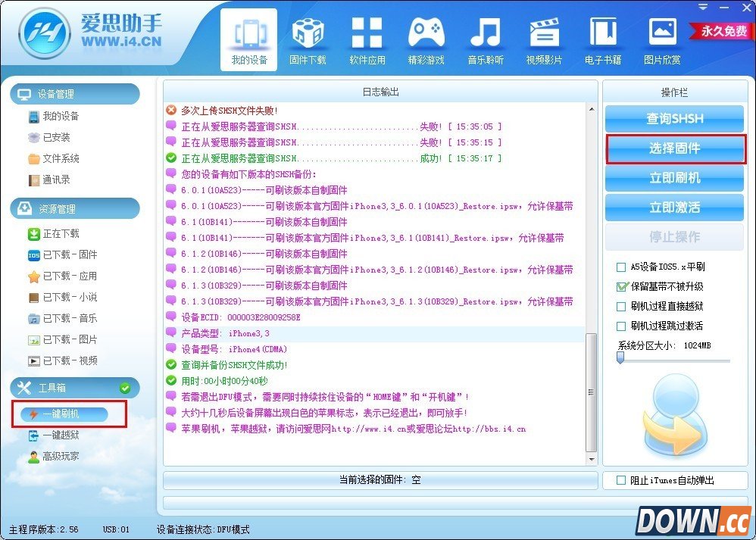Screen dimensions: 756x540
Task: Collapse the 资源管理 sidebar section
Action: point(73,208)
